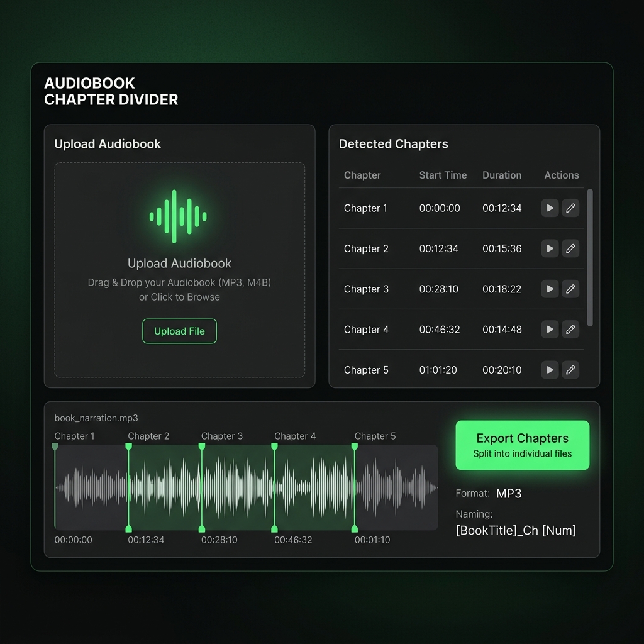Click timestamp 00:01:10 below waveform
This screenshot has width=644, height=644.
tap(372, 540)
